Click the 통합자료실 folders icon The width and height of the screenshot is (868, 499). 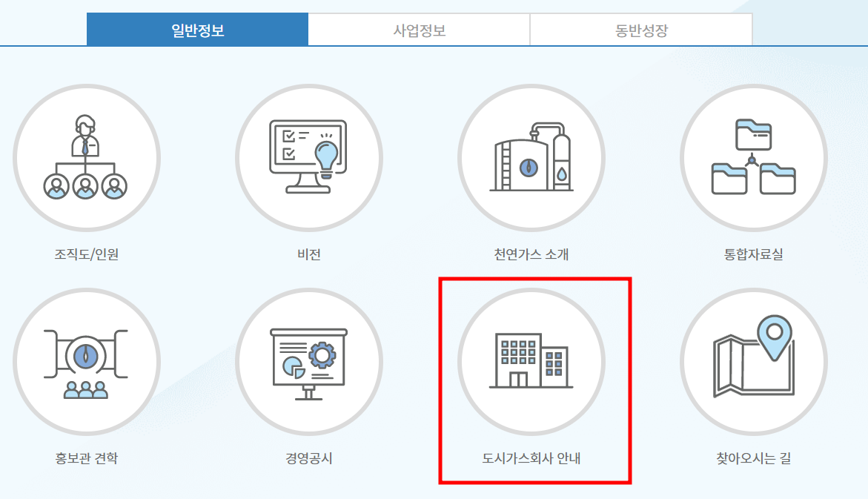point(753,158)
